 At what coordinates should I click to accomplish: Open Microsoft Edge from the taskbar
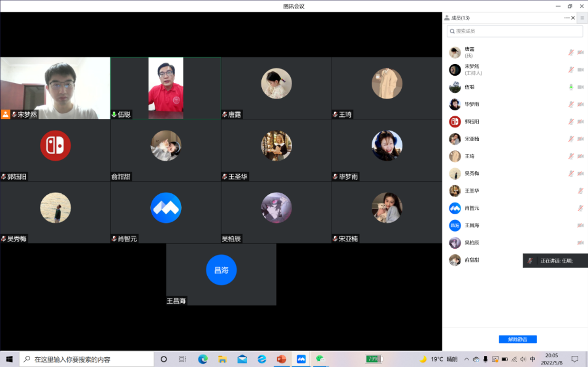[x=203, y=359]
